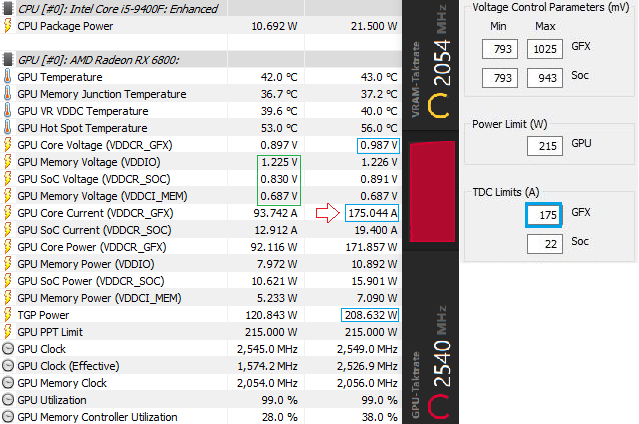Click lightning icon of GPU Memory Power (VDDCI_MEM)

point(8,298)
